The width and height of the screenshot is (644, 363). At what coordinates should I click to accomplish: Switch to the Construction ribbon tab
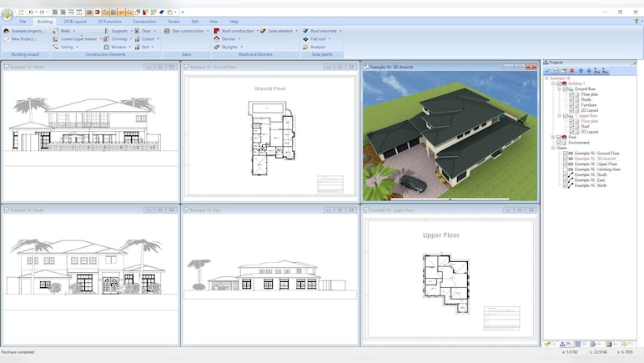144,22
